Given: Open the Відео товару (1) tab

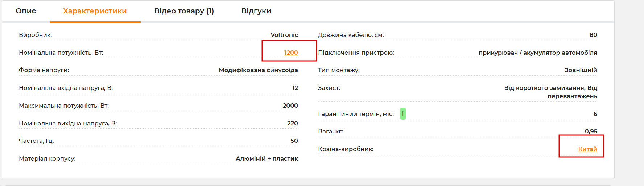Looking at the screenshot, I should tap(184, 11).
